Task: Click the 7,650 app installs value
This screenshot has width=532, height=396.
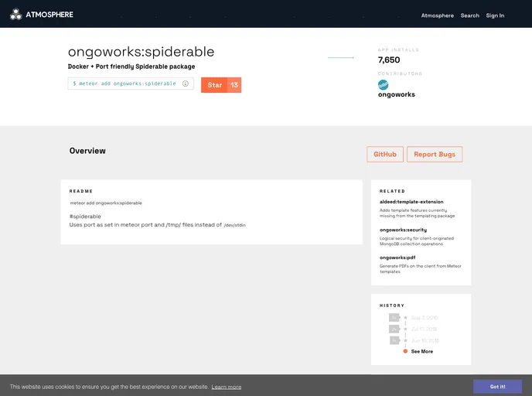Action: tap(389, 60)
